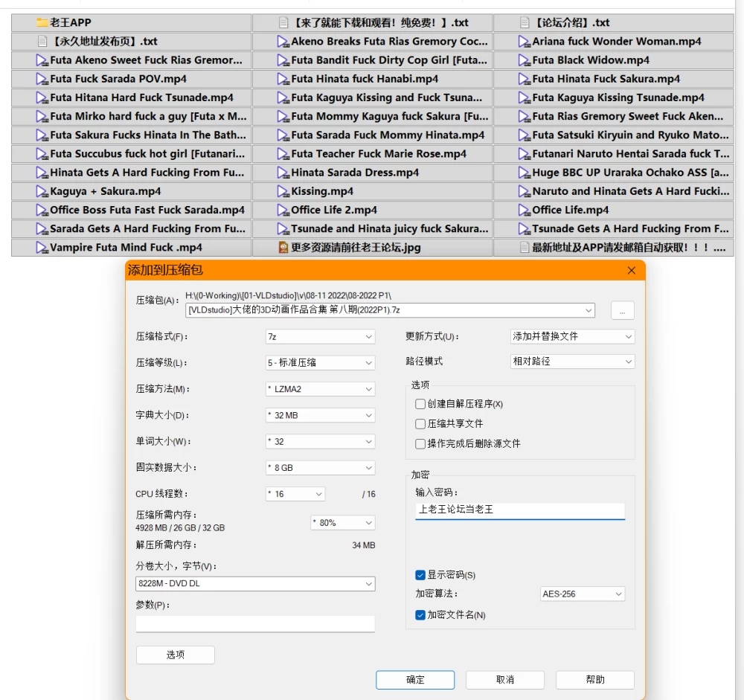744x700 pixels.
Task: Toggle the 显示密码 checkbox
Action: pos(420,575)
